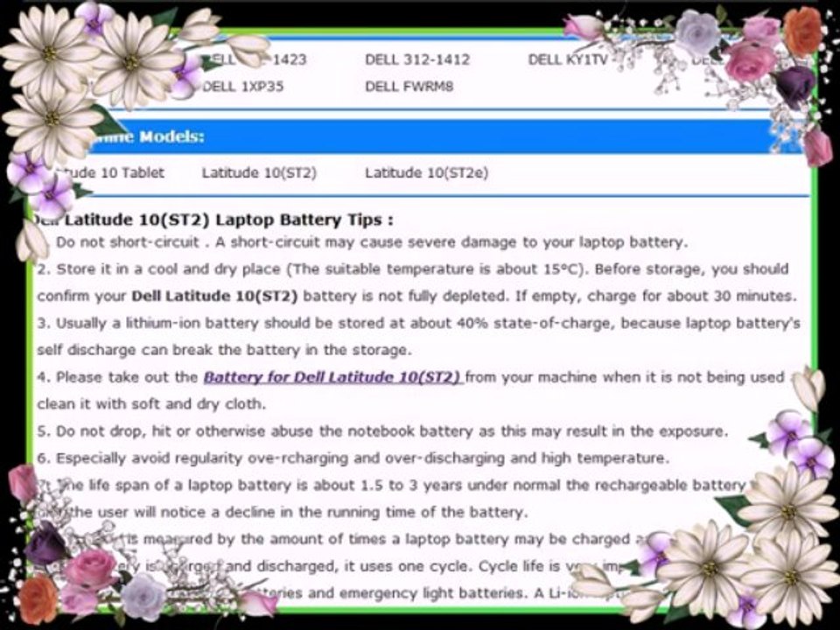Select the Latitude 10(ST2) model entry
The image size is (840, 630).
tap(259, 172)
